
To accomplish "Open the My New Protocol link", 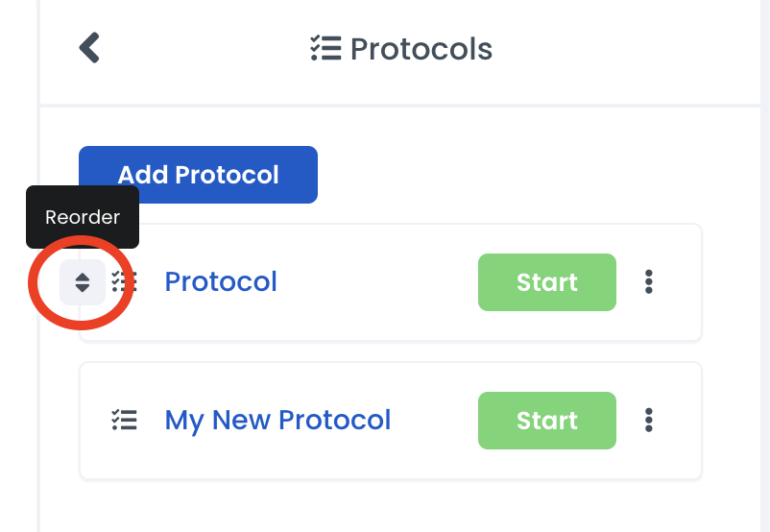I will click(x=277, y=421).
